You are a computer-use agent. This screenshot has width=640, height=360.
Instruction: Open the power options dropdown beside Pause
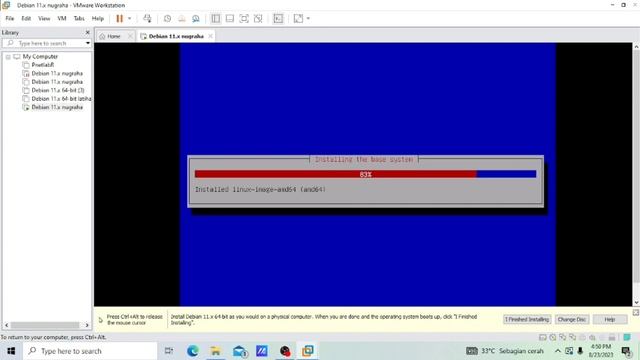(x=130, y=18)
